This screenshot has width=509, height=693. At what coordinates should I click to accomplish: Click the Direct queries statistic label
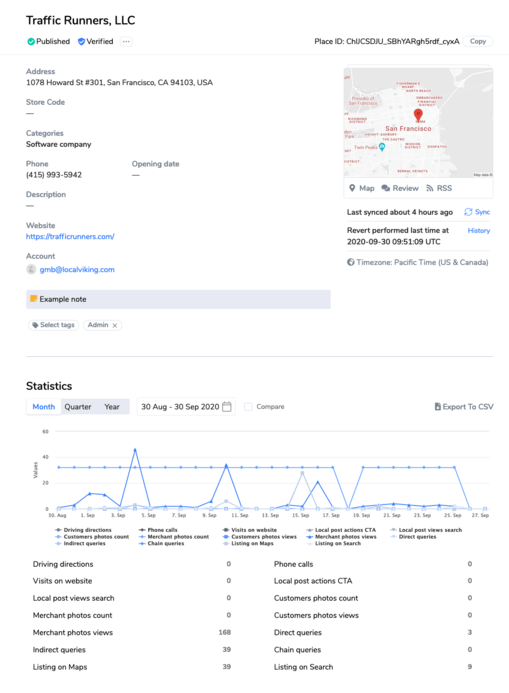pyautogui.click(x=298, y=632)
